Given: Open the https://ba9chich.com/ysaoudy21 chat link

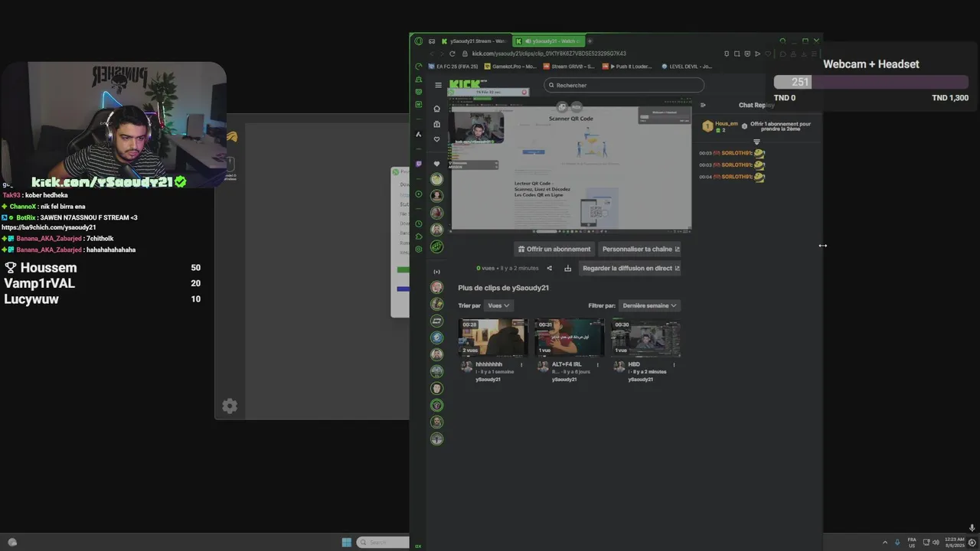Looking at the screenshot, I should tap(48, 227).
